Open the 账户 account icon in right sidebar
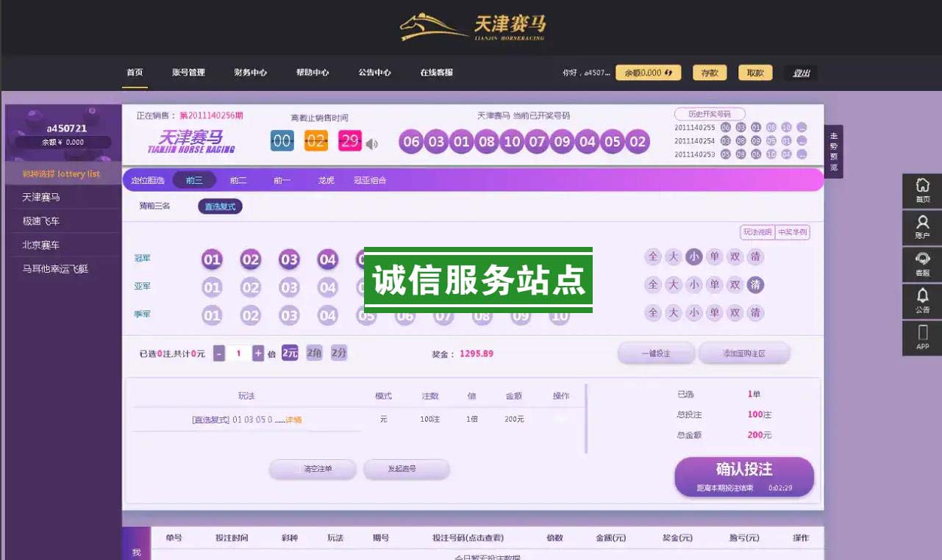Image resolution: width=942 pixels, height=560 pixels. [x=922, y=227]
